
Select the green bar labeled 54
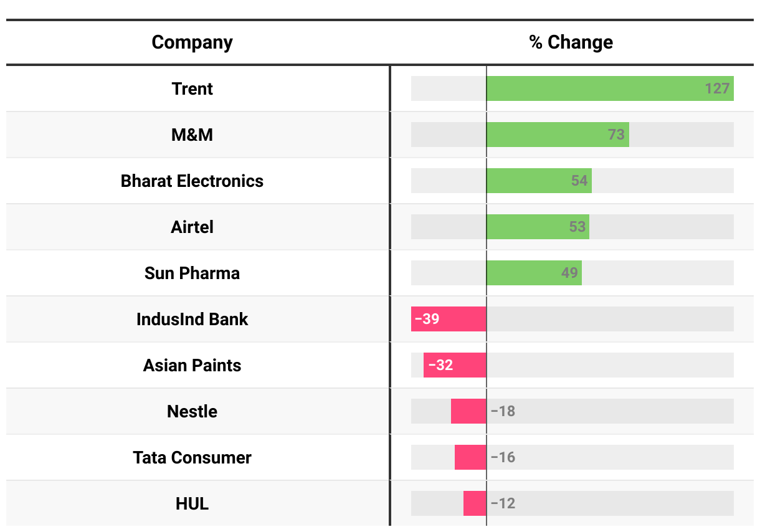pyautogui.click(x=538, y=181)
